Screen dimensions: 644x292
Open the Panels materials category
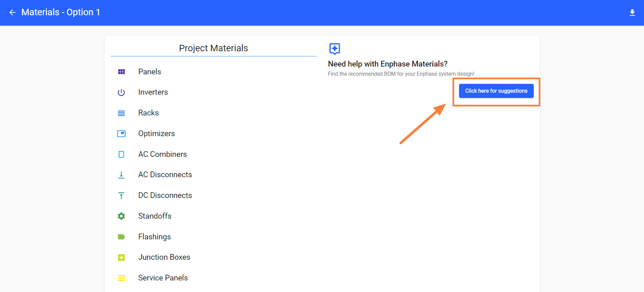[150, 72]
